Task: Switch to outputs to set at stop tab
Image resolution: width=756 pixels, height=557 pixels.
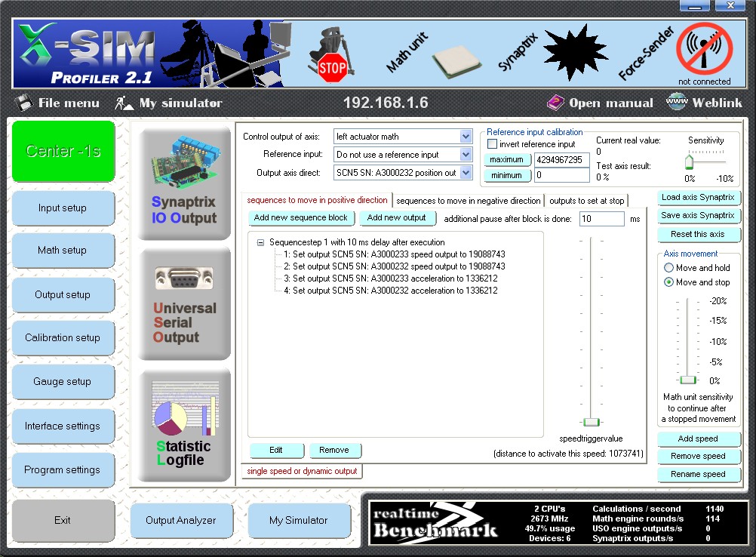Action: pos(587,201)
